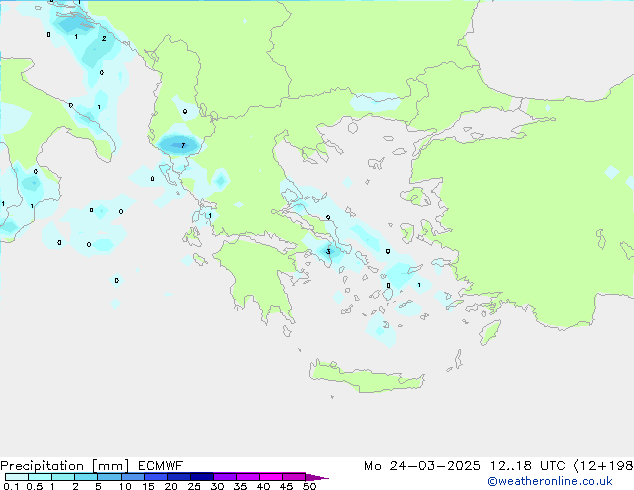
Task: Click the 'Precipitation' title text
Action: pyautogui.click(x=42, y=466)
